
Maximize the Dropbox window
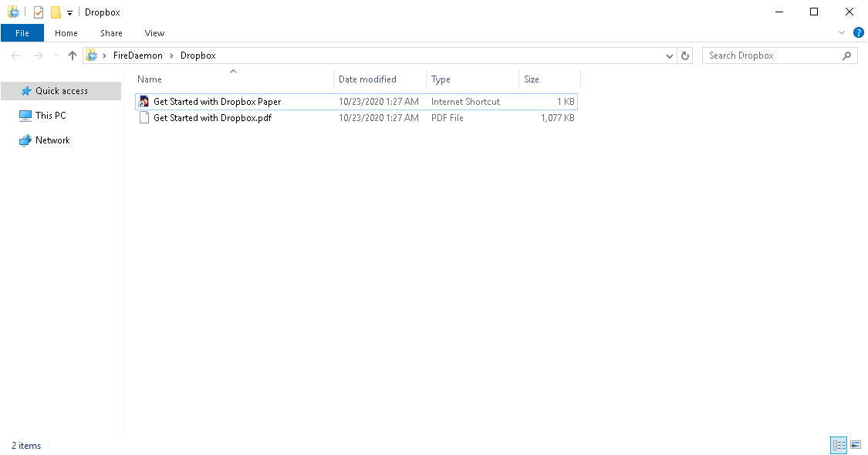tap(814, 12)
